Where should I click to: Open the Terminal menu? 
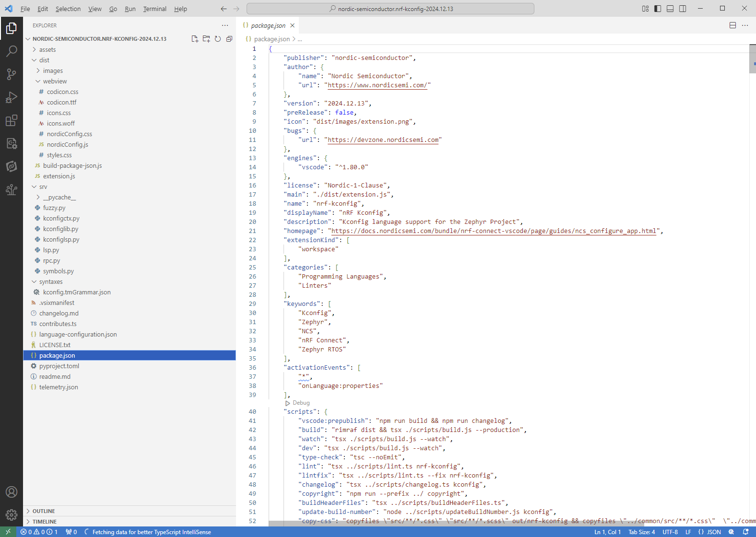point(154,9)
